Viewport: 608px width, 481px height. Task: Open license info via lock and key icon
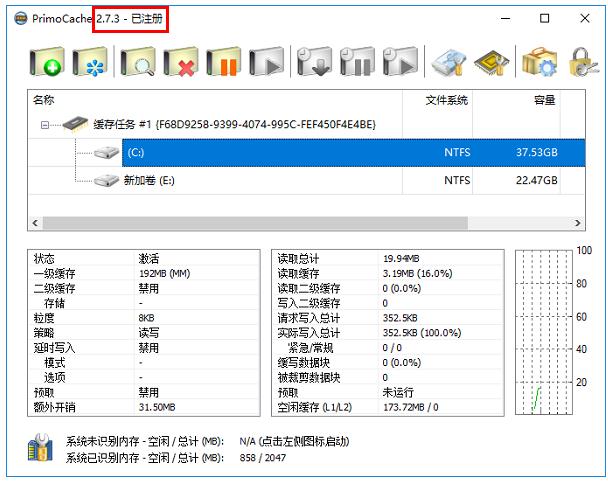584,63
